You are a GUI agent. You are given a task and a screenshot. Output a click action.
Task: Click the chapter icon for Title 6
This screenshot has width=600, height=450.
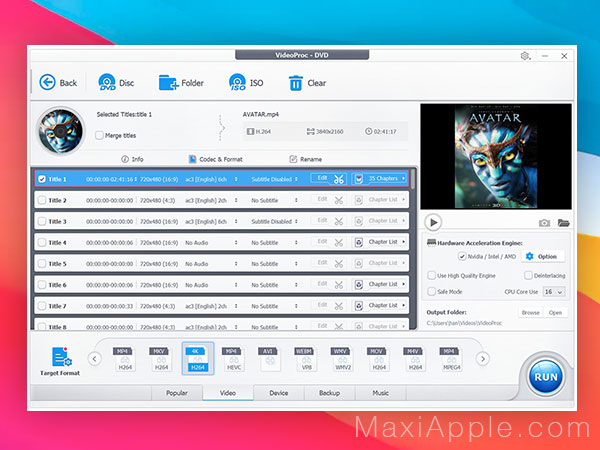pyautogui.click(x=359, y=285)
